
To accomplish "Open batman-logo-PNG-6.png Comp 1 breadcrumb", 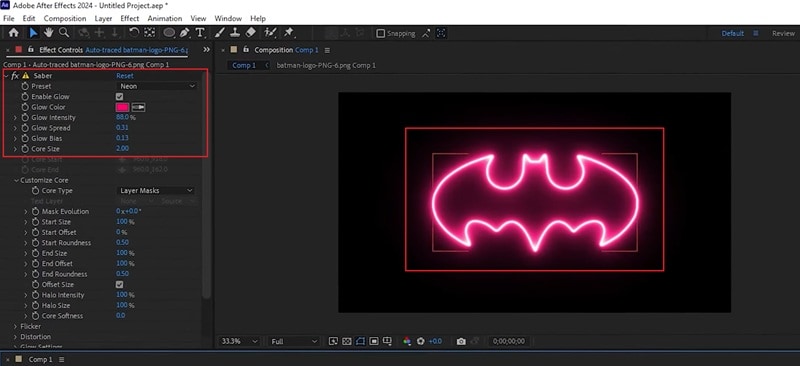I will tap(326, 65).
